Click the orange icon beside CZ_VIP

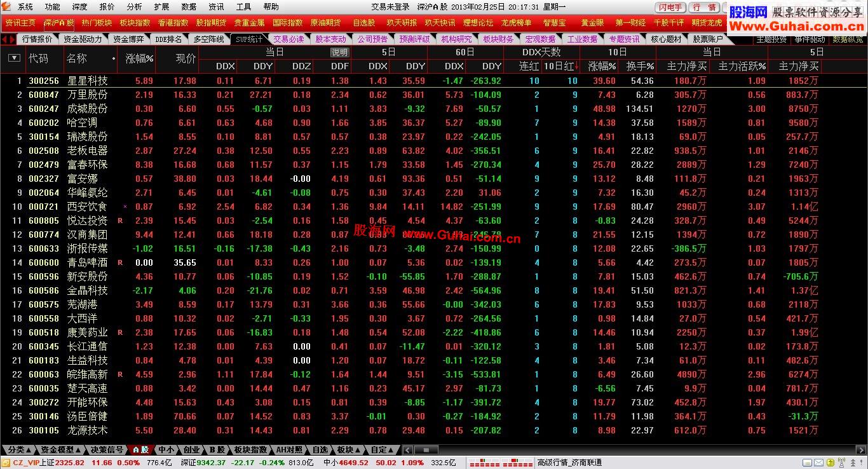point(6,463)
